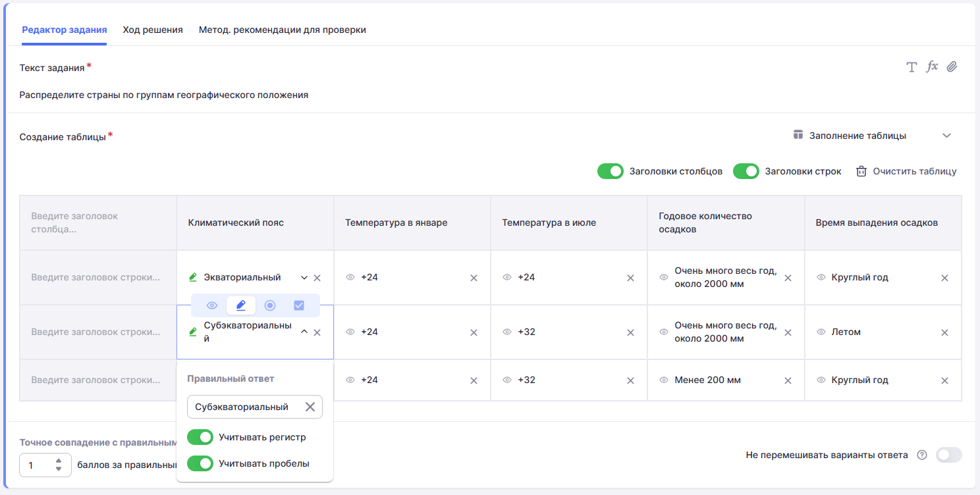Collapse the Субэкваториальный cell chevron
This screenshot has width=980, height=495.
click(x=304, y=332)
